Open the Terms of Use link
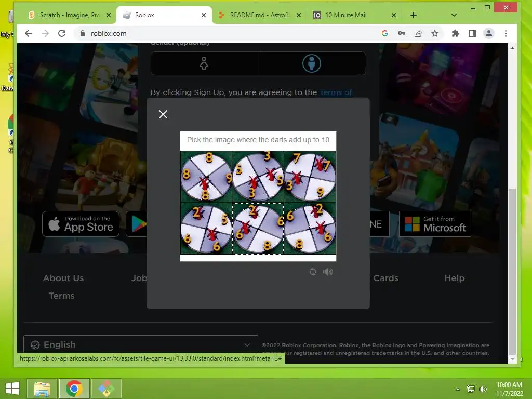 (336, 92)
